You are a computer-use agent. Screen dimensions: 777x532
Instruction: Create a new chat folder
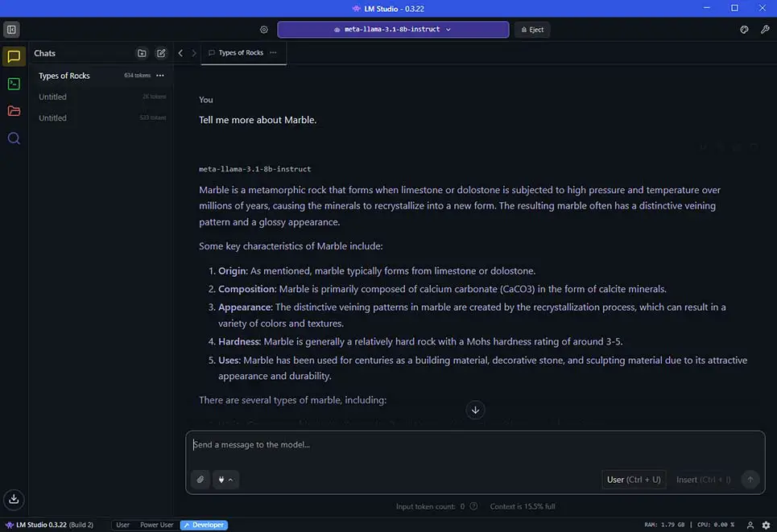[x=142, y=53]
